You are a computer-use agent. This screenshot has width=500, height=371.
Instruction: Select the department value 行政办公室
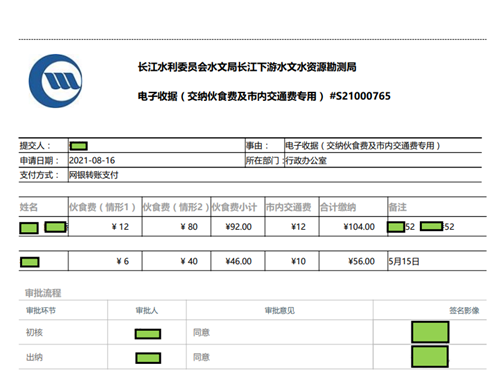(x=306, y=161)
